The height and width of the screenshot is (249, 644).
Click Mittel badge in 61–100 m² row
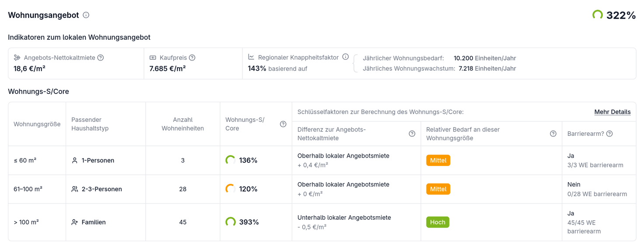coord(438,189)
